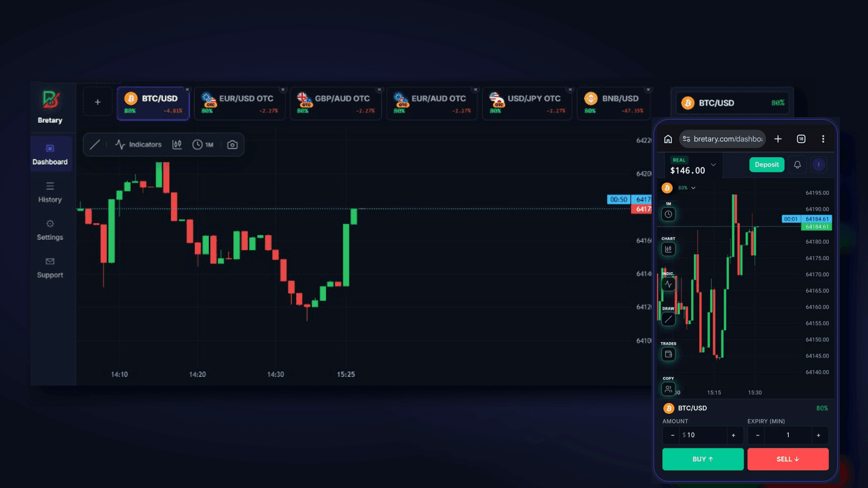868x488 pixels.
Task: Change chart type with candlestick icon
Action: (177, 145)
